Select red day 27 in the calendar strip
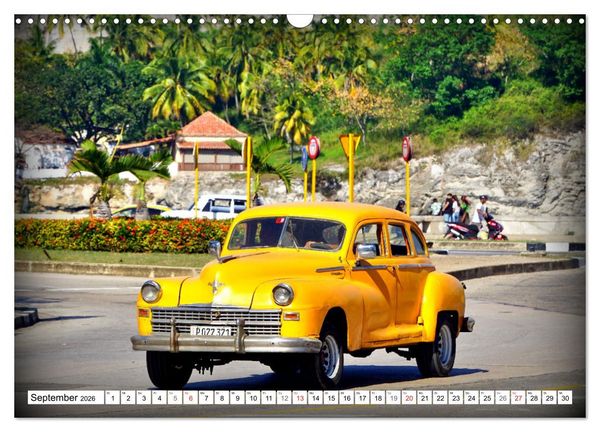This screenshot has width=600, height=432. coord(518,398)
